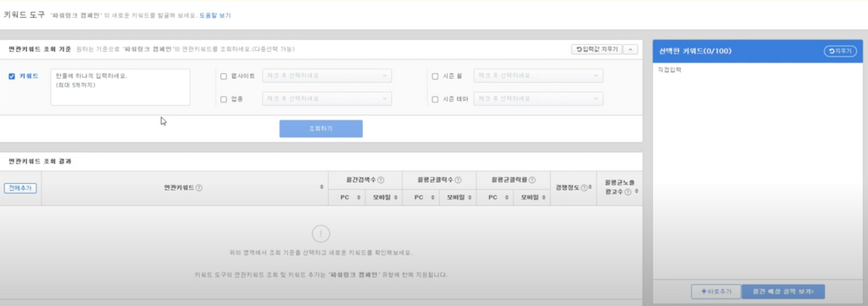The image size is (868, 306).
Task: Sort 월평균클릭률 by PC
Action: pyautogui.click(x=507, y=198)
